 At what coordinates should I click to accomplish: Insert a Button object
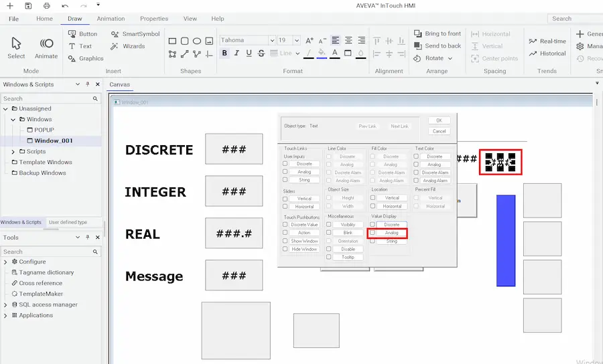82,33
